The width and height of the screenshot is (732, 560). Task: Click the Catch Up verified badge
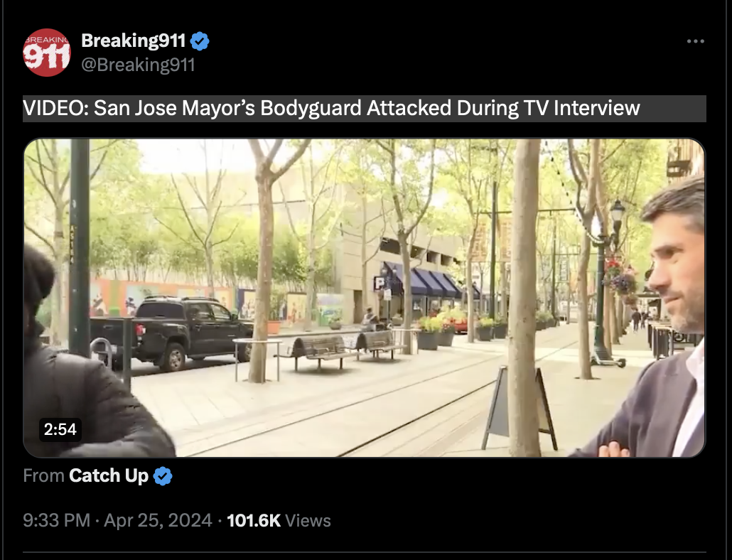(x=163, y=476)
